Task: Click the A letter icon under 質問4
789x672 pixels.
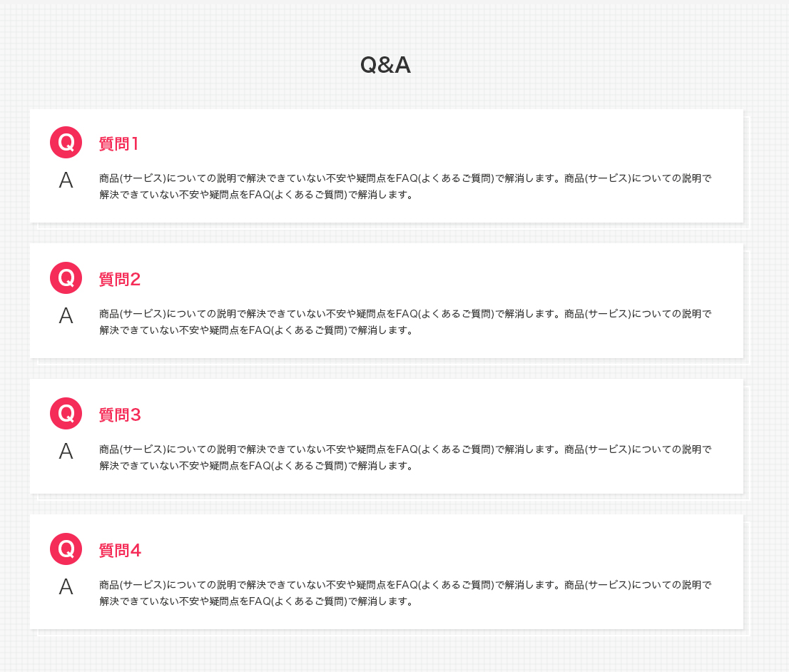Action: click(66, 586)
